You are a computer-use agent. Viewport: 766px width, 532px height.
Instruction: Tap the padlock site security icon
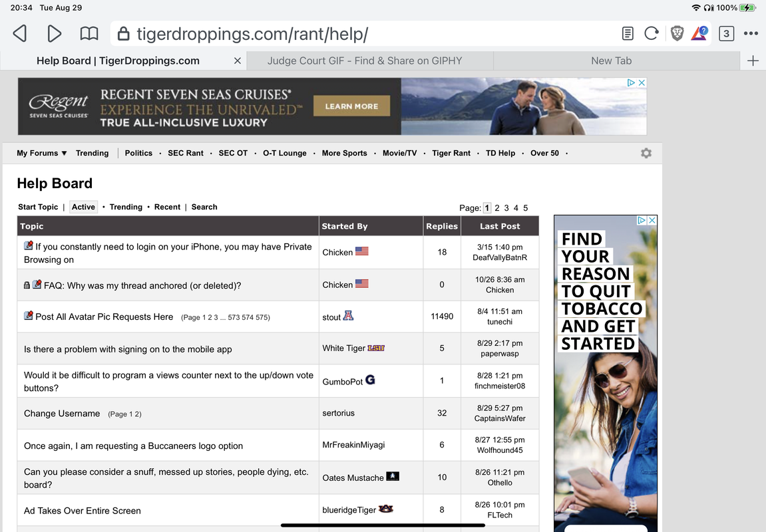[x=124, y=34]
